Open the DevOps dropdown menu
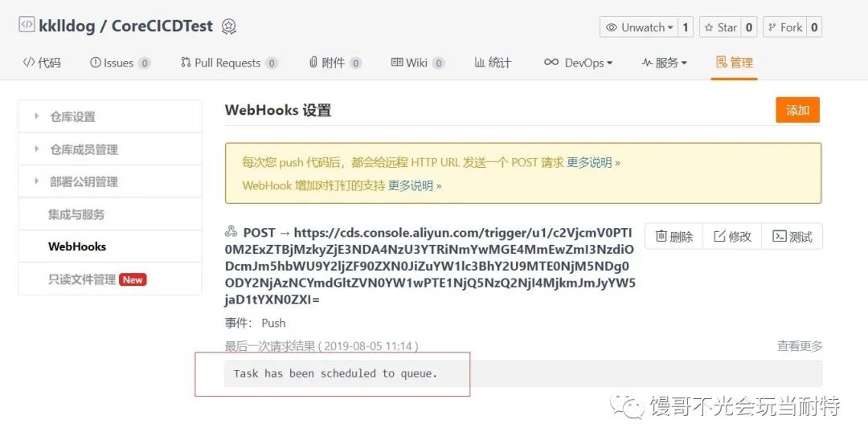 pyautogui.click(x=578, y=63)
